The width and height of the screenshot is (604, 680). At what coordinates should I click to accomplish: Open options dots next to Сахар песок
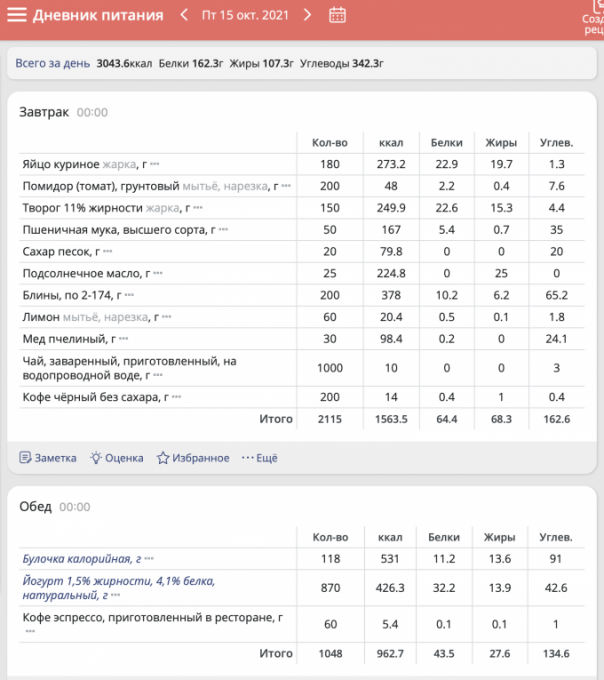pyautogui.click(x=108, y=252)
